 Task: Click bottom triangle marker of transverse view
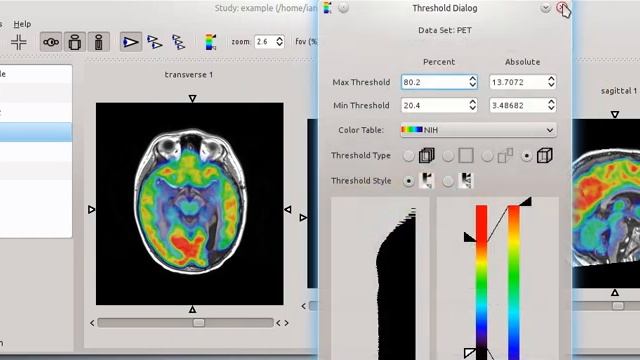(x=193, y=310)
